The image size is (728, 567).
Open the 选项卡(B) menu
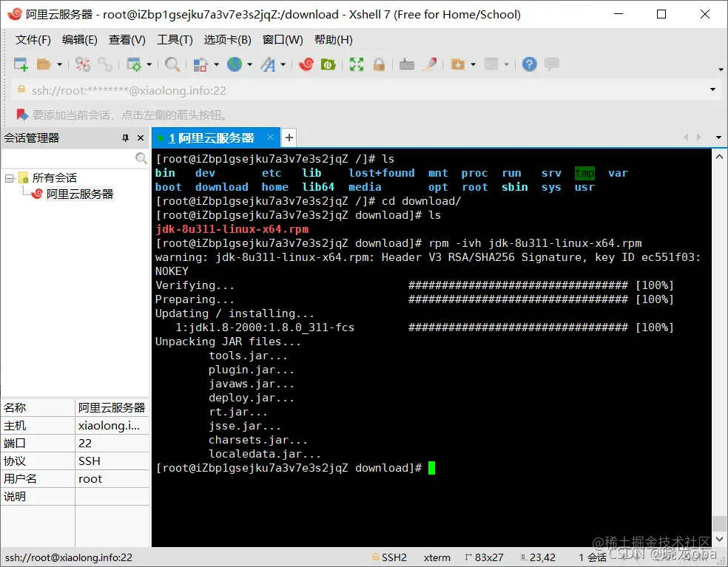click(x=228, y=40)
